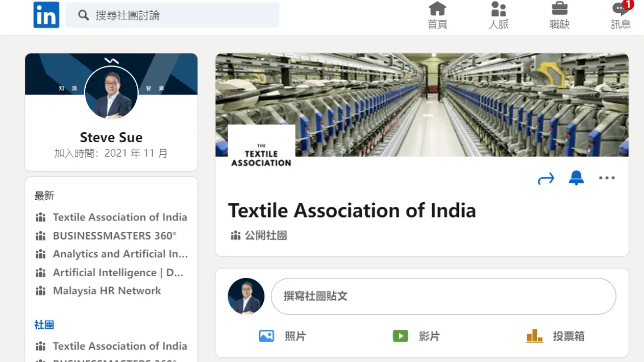
Task: Click the search magnifier icon
Action: tap(83, 15)
